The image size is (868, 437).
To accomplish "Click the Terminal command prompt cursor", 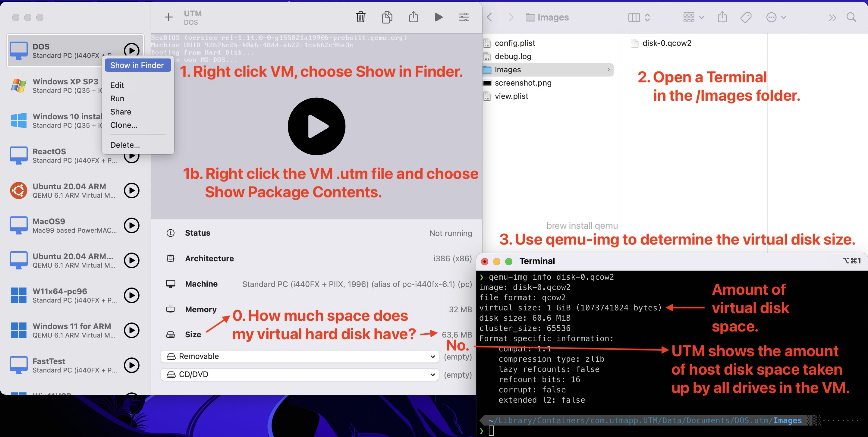I will point(491,430).
